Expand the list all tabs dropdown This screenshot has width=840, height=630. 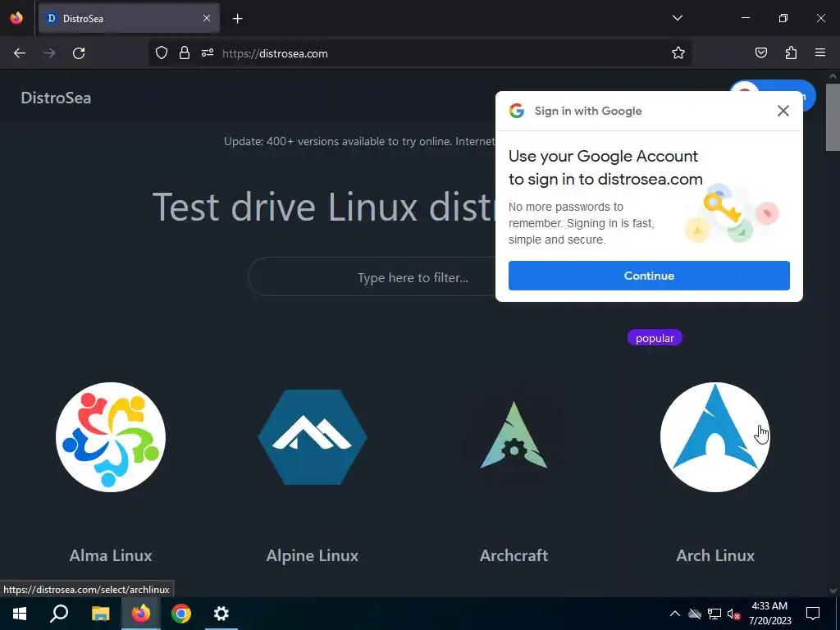point(677,18)
